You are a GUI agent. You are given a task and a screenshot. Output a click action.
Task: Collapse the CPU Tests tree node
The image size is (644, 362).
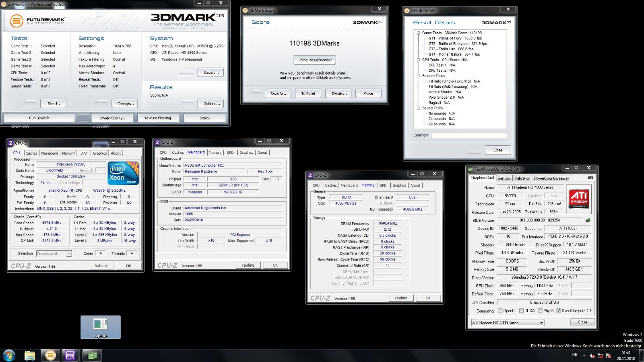[419, 60]
